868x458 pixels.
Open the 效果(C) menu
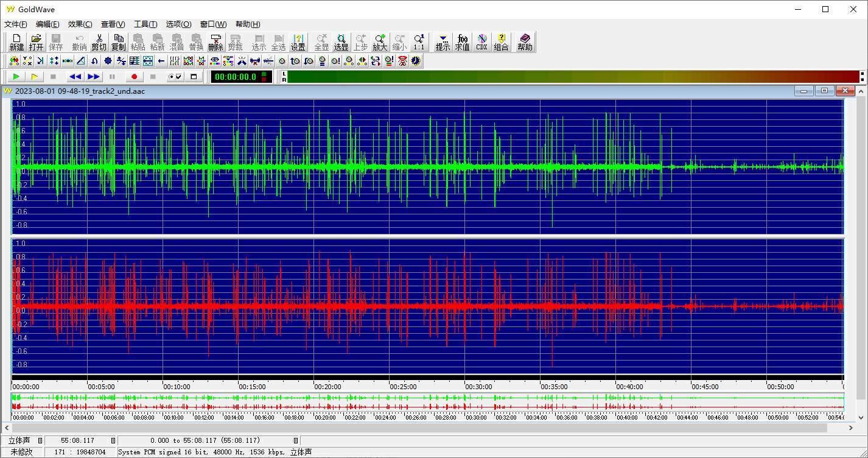point(80,24)
